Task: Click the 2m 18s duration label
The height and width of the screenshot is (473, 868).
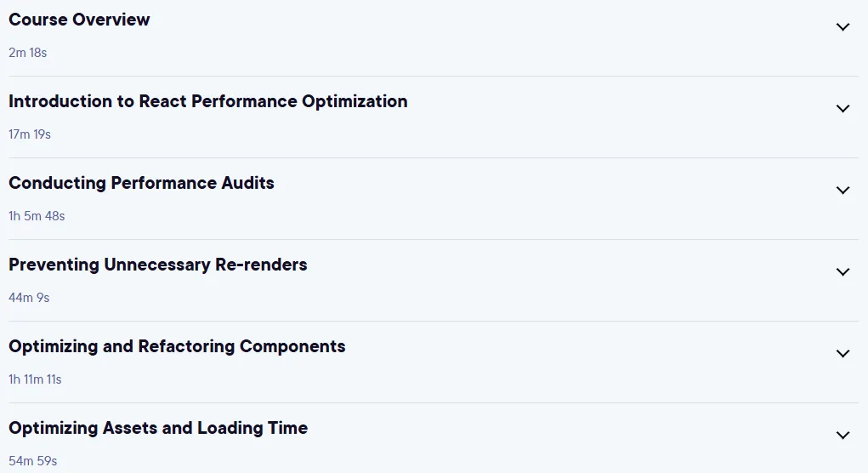Action: (28, 53)
